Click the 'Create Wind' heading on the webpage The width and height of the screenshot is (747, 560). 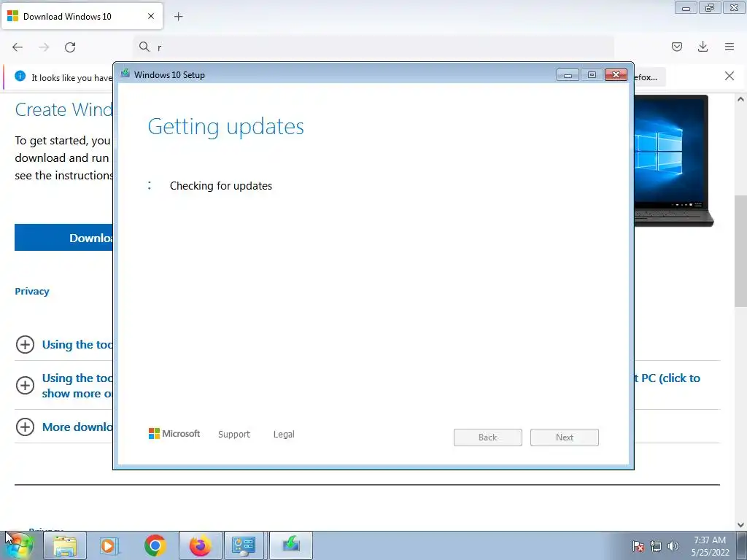pos(64,109)
